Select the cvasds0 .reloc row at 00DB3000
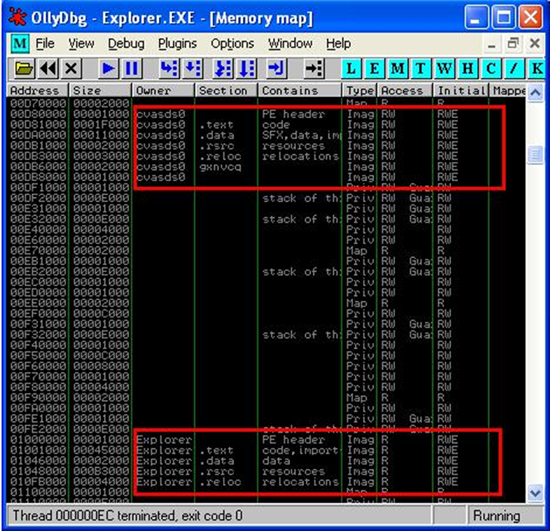550x531 pixels. pyautogui.click(x=266, y=156)
